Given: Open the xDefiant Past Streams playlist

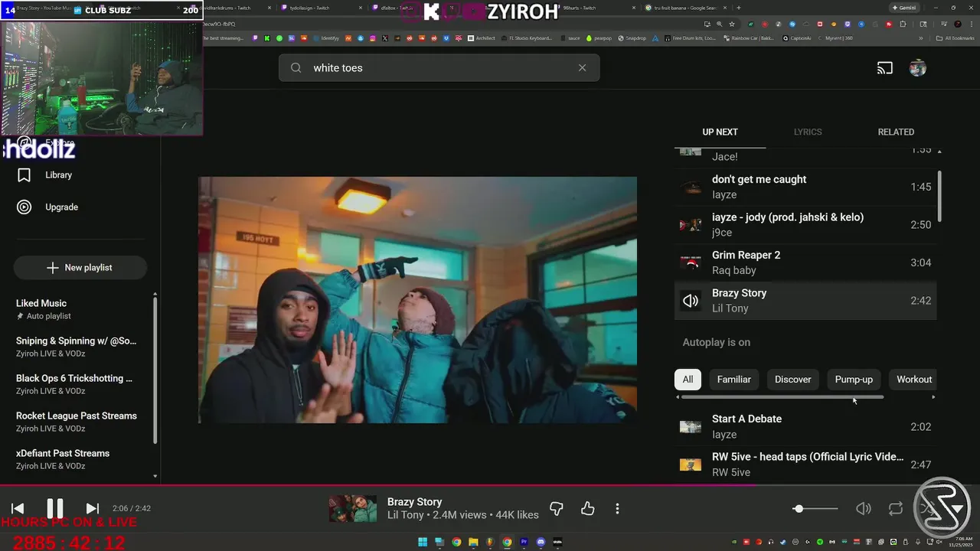Looking at the screenshot, I should [77, 459].
